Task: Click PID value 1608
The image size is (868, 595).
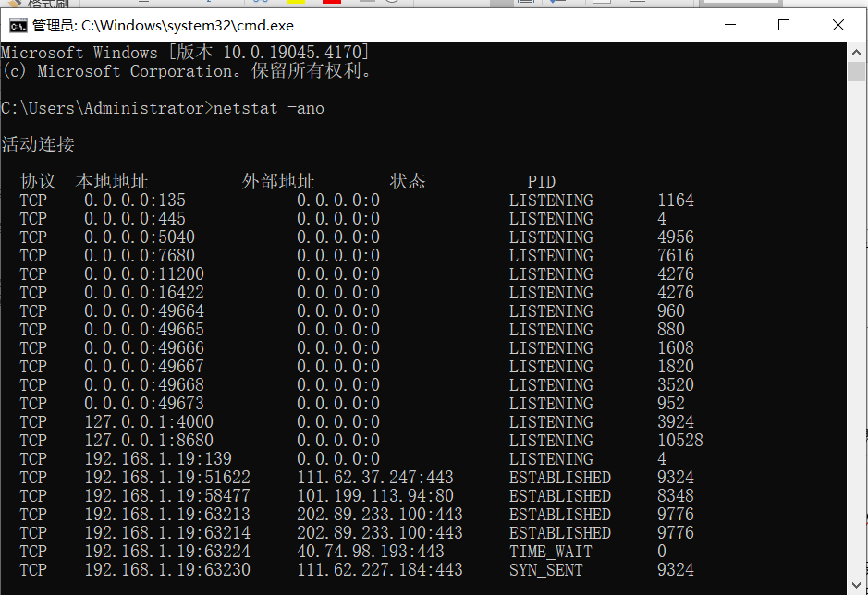Action: (676, 348)
